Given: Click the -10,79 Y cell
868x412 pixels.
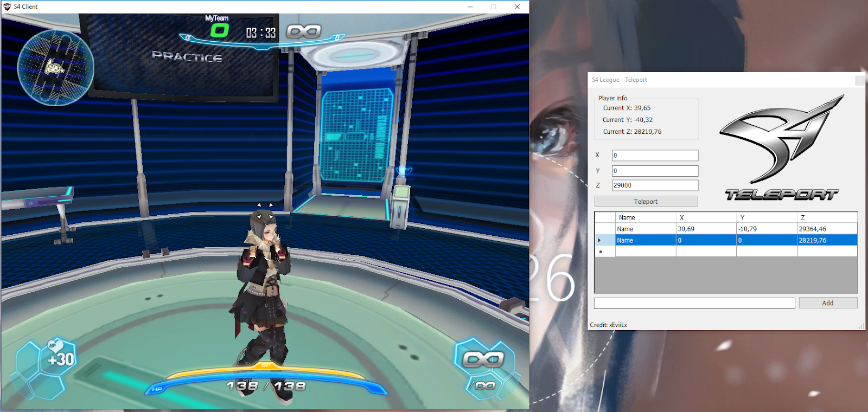Looking at the screenshot, I should click(x=767, y=229).
